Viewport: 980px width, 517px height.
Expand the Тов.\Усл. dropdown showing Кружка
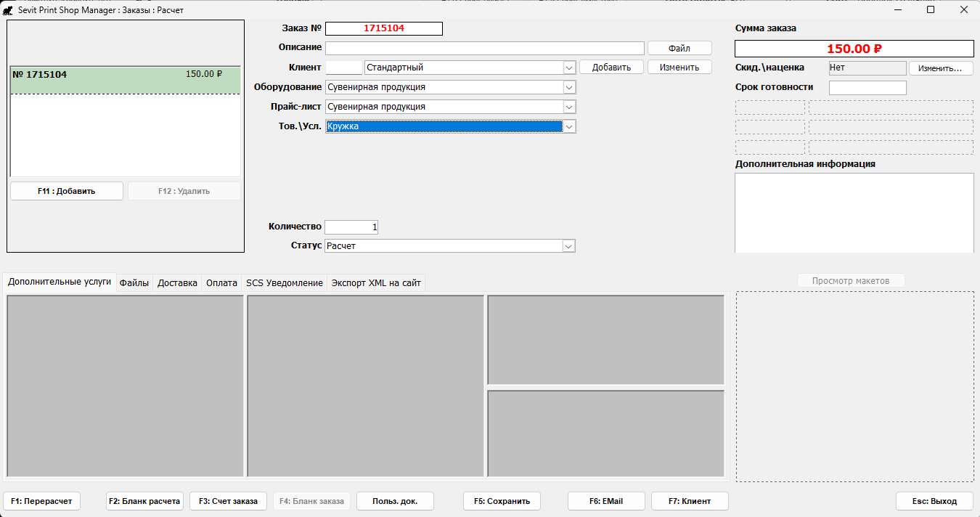pos(569,126)
